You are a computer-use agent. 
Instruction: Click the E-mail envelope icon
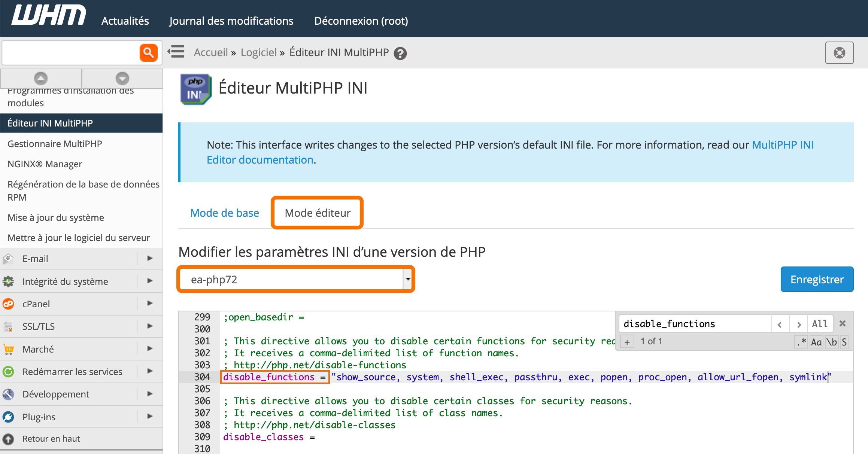(x=8, y=259)
